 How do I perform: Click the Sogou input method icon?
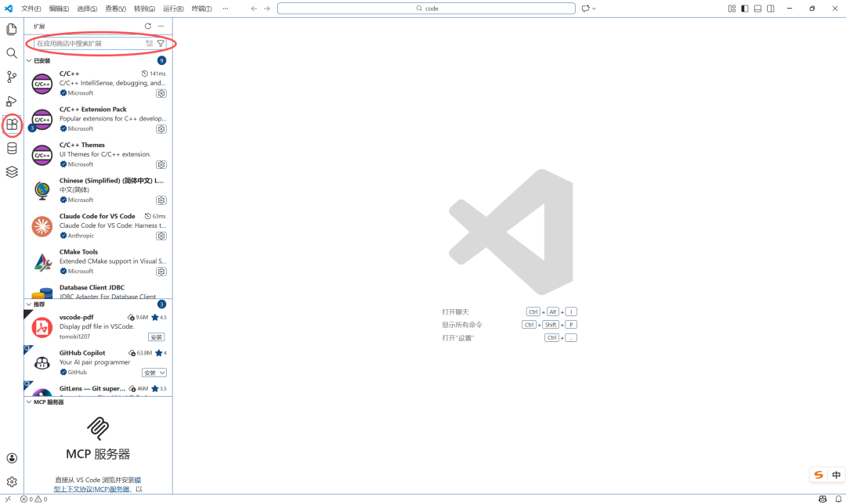click(819, 475)
